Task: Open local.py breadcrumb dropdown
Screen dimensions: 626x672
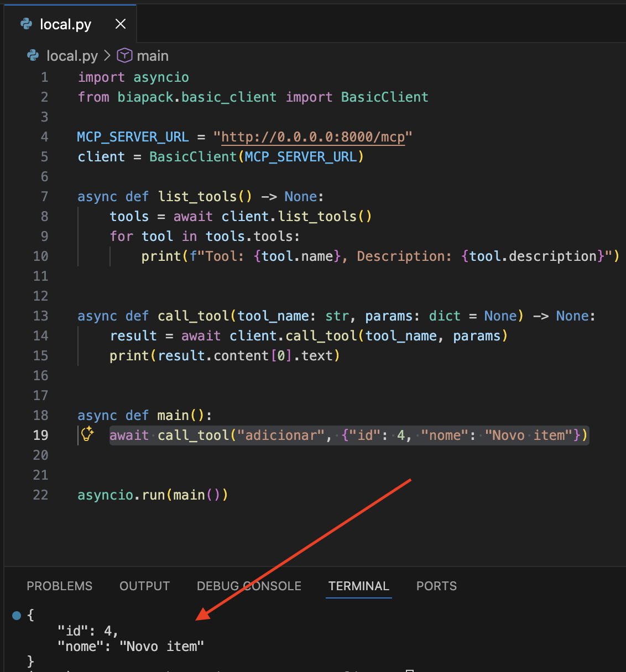Action: tap(72, 56)
